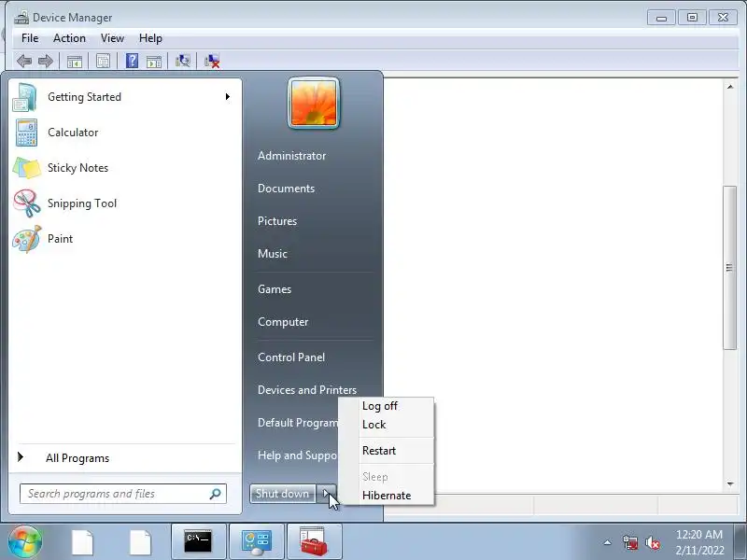Open the Action menu

69,38
